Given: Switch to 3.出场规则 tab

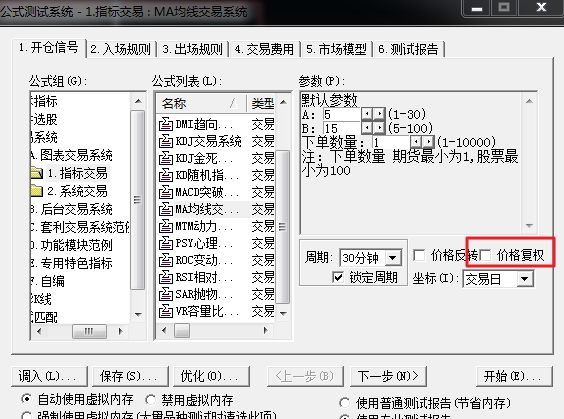Looking at the screenshot, I should click(x=193, y=49).
